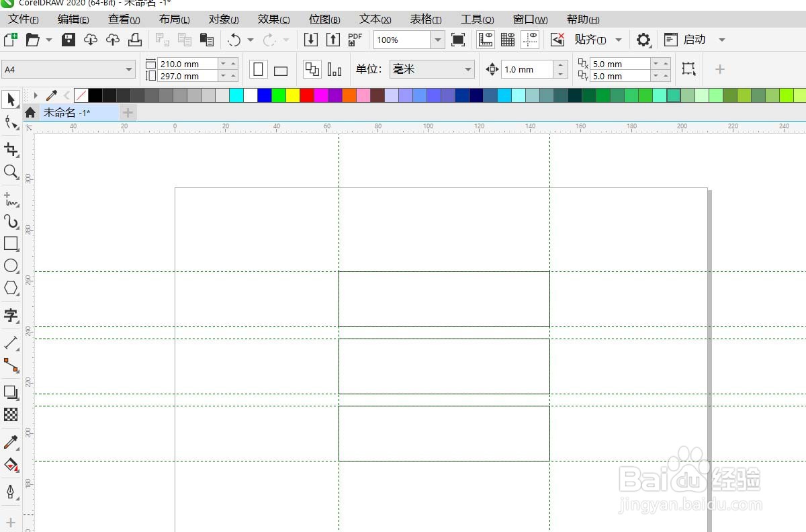Pick the red color swatch
The height and width of the screenshot is (532, 806).
(x=307, y=95)
